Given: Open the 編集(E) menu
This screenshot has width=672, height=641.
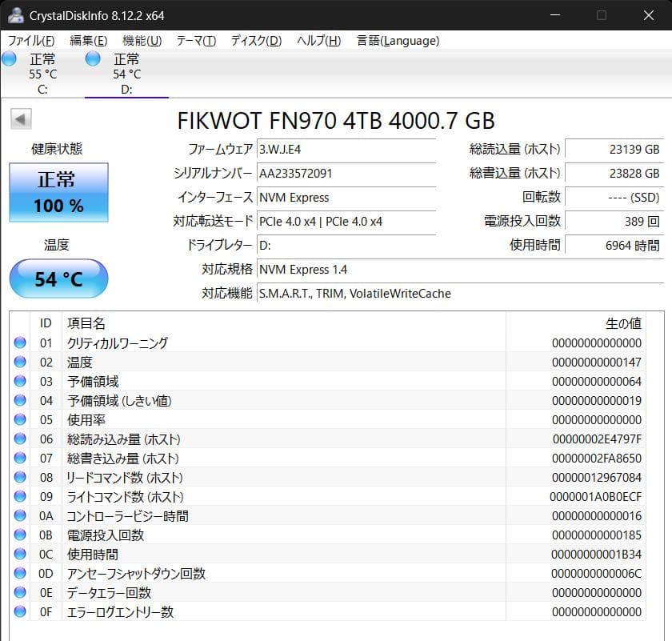Looking at the screenshot, I should pyautogui.click(x=88, y=41).
